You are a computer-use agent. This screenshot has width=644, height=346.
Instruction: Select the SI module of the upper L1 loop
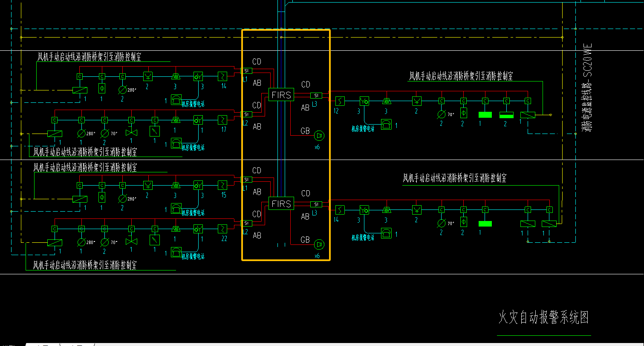click(246, 71)
